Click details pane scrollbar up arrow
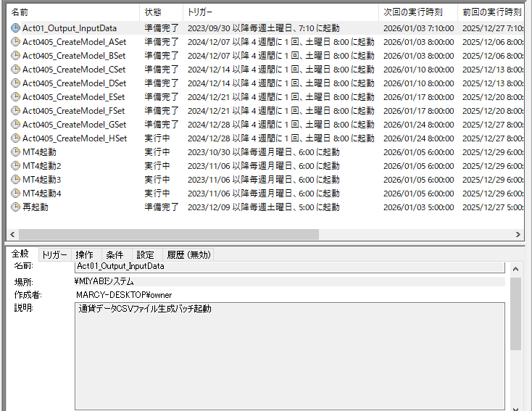The height and width of the screenshot is (411, 532). point(516,270)
